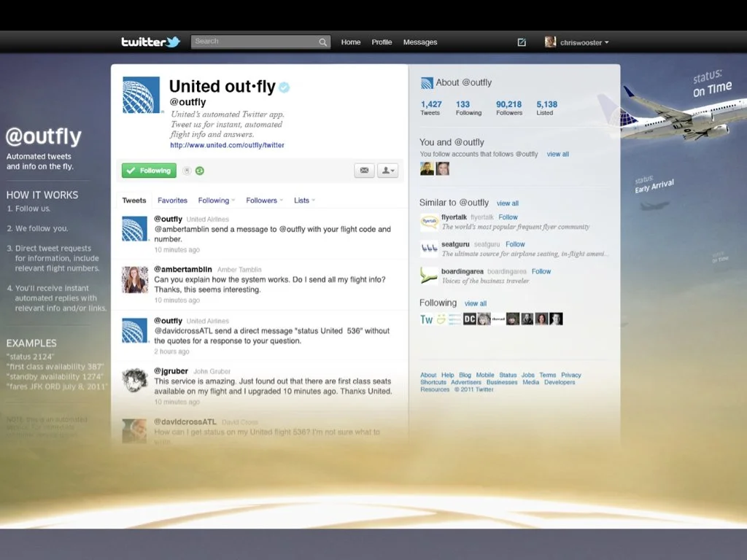Click the Tw avatar in the Following row
747x560 pixels.
(x=426, y=319)
